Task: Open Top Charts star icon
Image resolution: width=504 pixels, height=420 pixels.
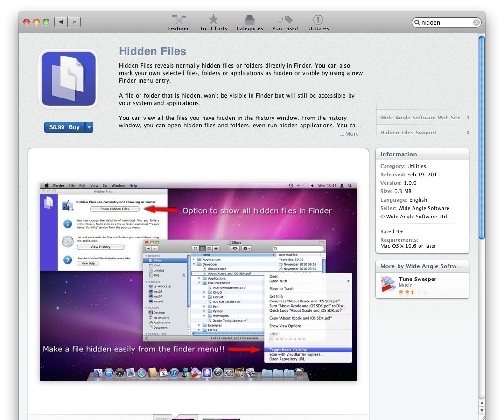Action: [213, 20]
